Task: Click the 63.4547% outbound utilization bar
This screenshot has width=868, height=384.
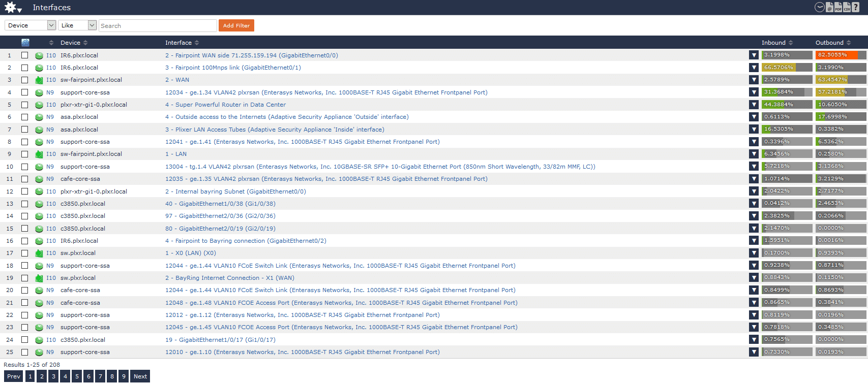Action: pyautogui.click(x=841, y=80)
